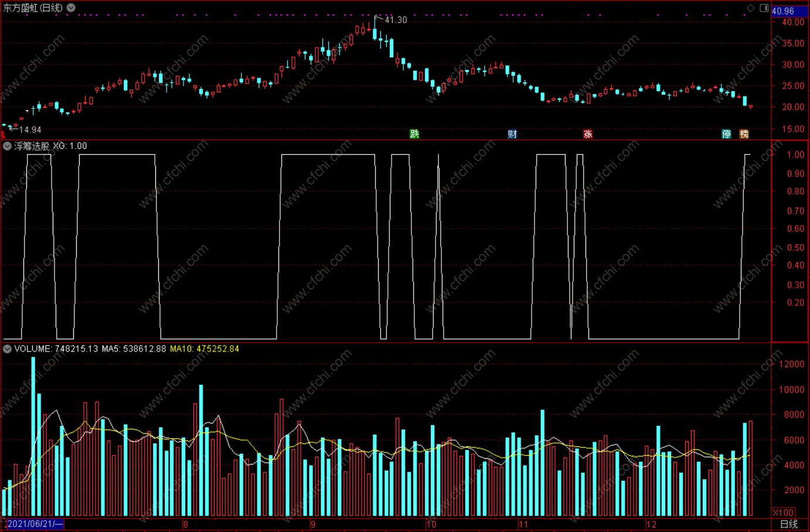Image resolution: width=810 pixels, height=532 pixels.
Task: Click the red 涨 event marker
Action: click(x=588, y=134)
